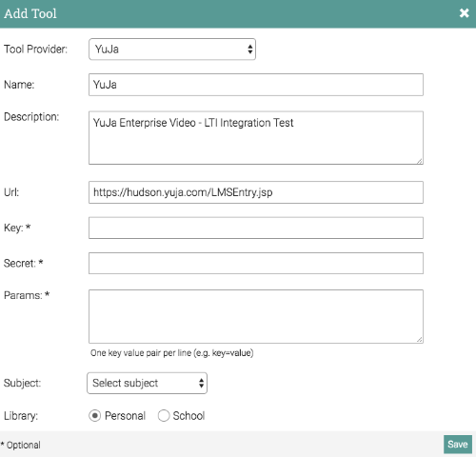The height and width of the screenshot is (457, 476).
Task: Select the School library radio button
Action: (x=164, y=416)
